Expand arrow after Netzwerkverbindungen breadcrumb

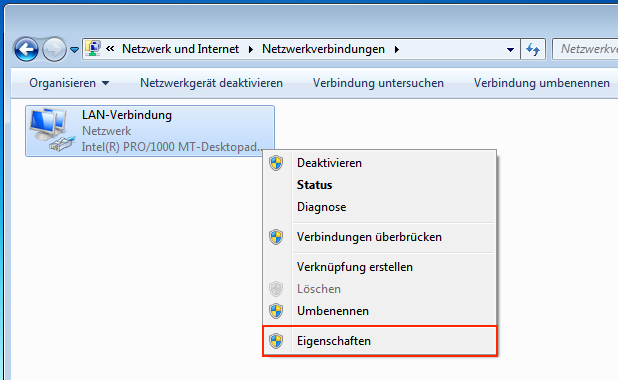click(x=396, y=49)
